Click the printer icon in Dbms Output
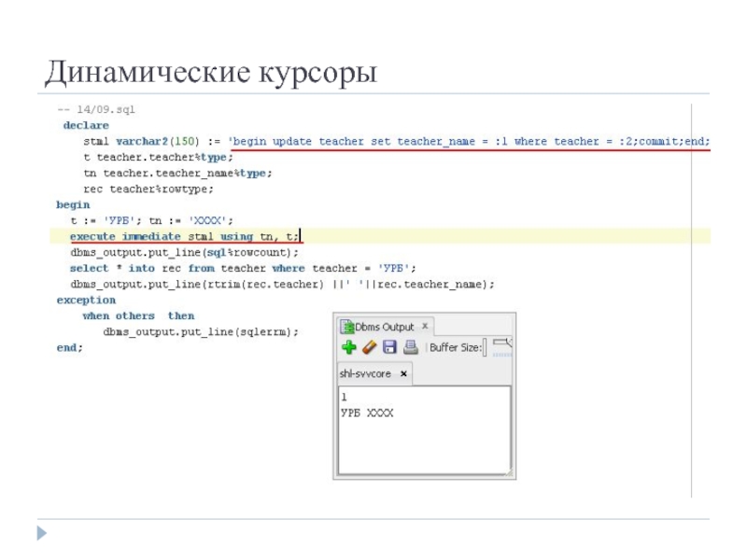The height and width of the screenshot is (560, 747). point(410,348)
